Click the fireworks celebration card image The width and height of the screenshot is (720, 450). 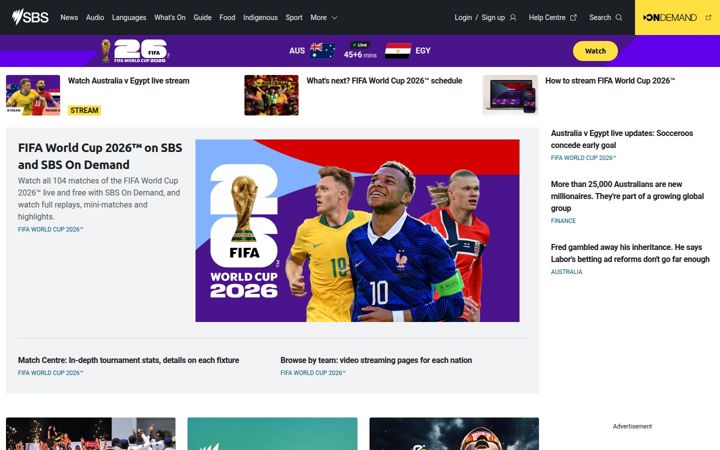pyautogui.click(x=91, y=433)
